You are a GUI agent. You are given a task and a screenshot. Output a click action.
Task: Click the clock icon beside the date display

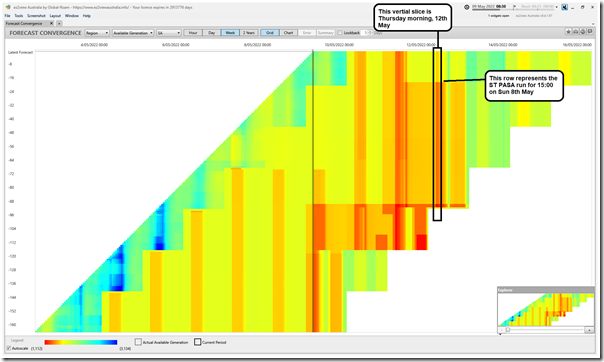pyautogui.click(x=466, y=7)
